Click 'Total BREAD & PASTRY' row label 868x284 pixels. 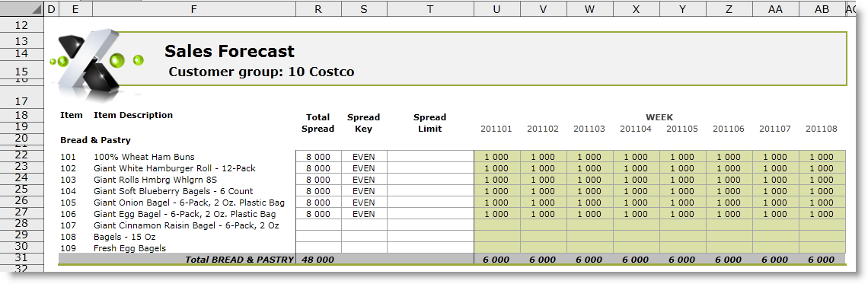tap(239, 259)
